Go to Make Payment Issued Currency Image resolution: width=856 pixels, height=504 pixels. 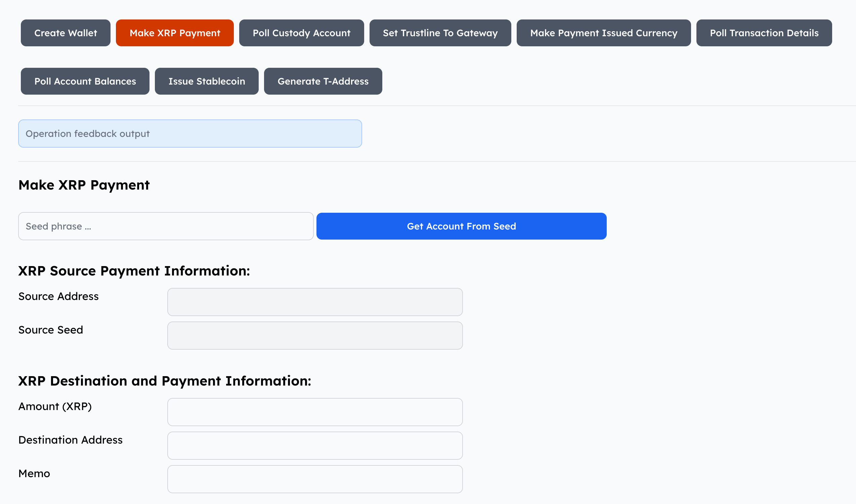tap(603, 33)
